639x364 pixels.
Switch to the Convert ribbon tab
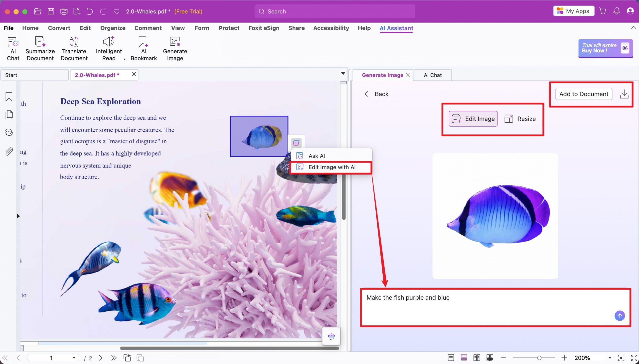pos(59,28)
